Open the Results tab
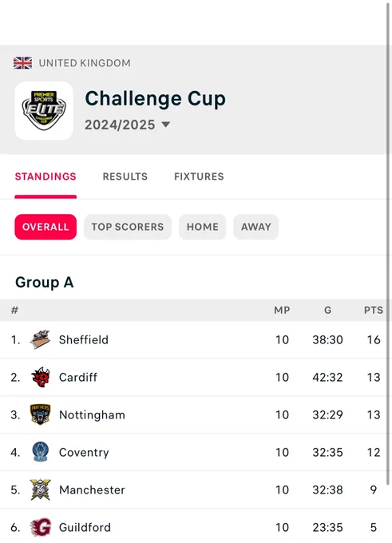The width and height of the screenshot is (392, 543). (x=125, y=176)
